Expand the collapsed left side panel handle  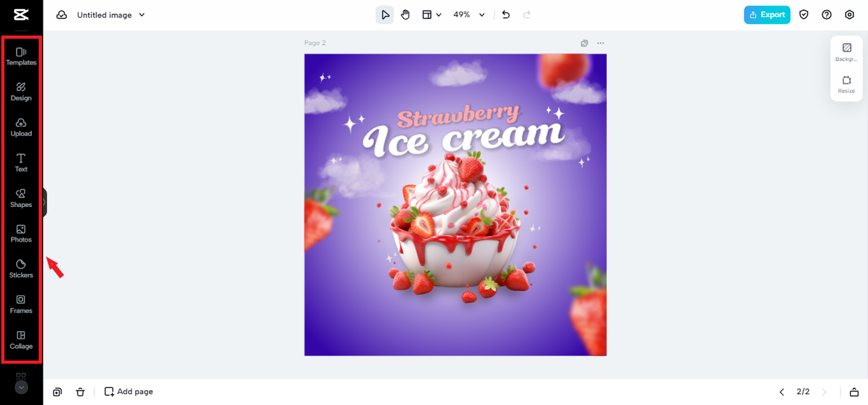click(x=45, y=202)
